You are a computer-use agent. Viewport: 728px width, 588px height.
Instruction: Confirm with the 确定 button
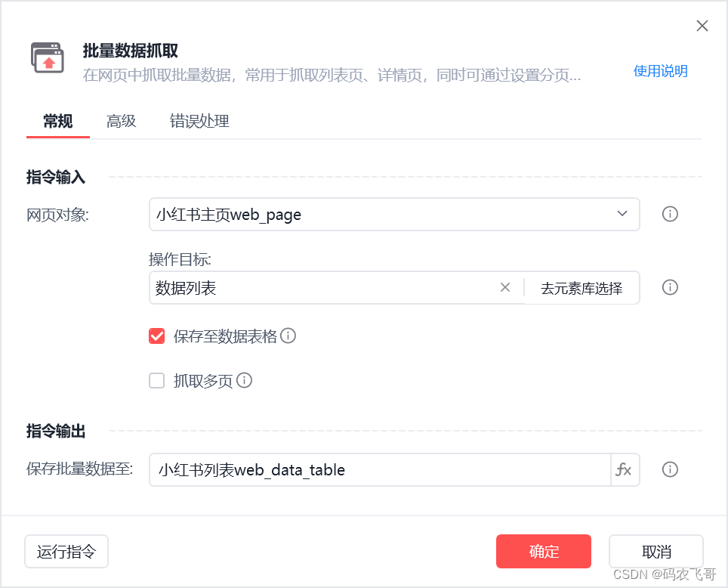(544, 551)
